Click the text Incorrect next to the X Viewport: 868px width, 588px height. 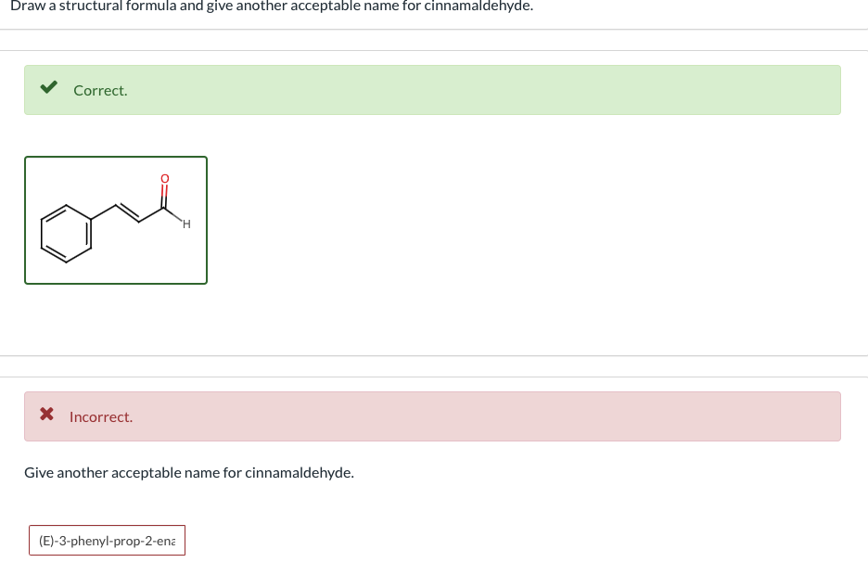pyautogui.click(x=100, y=416)
